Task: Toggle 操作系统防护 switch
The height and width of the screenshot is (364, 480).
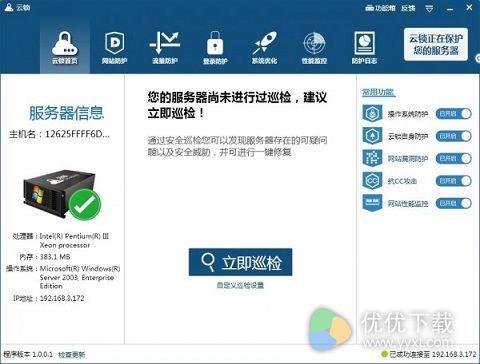Action: (x=453, y=114)
